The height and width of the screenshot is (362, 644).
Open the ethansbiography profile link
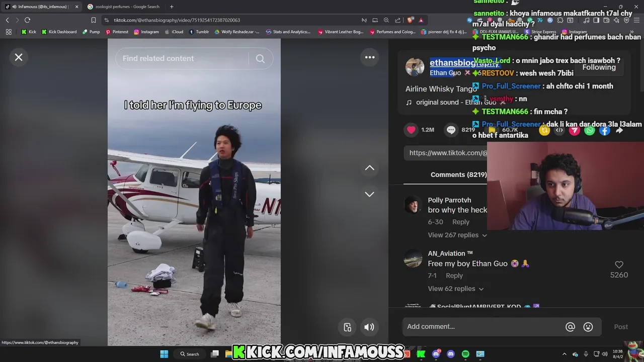[x=464, y=63]
